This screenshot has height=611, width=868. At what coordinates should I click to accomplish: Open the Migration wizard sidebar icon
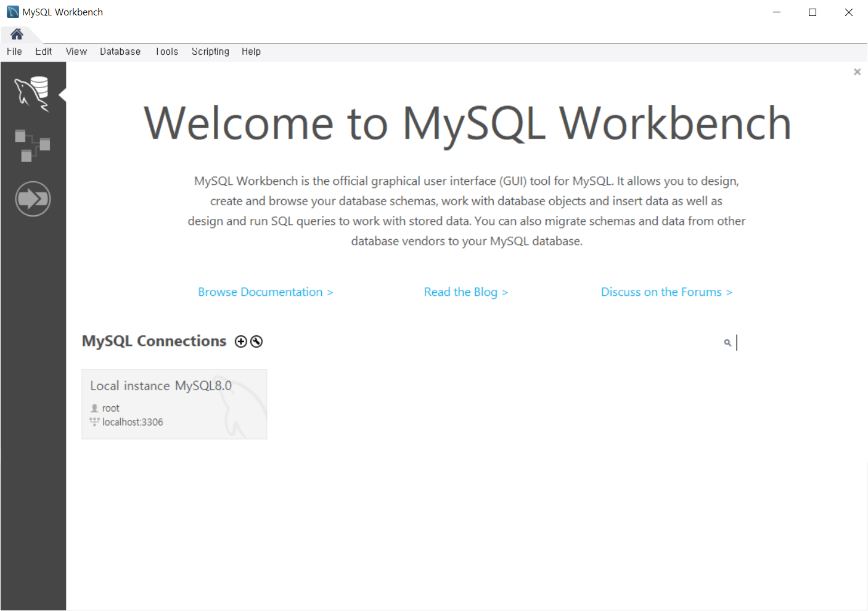[x=33, y=199]
